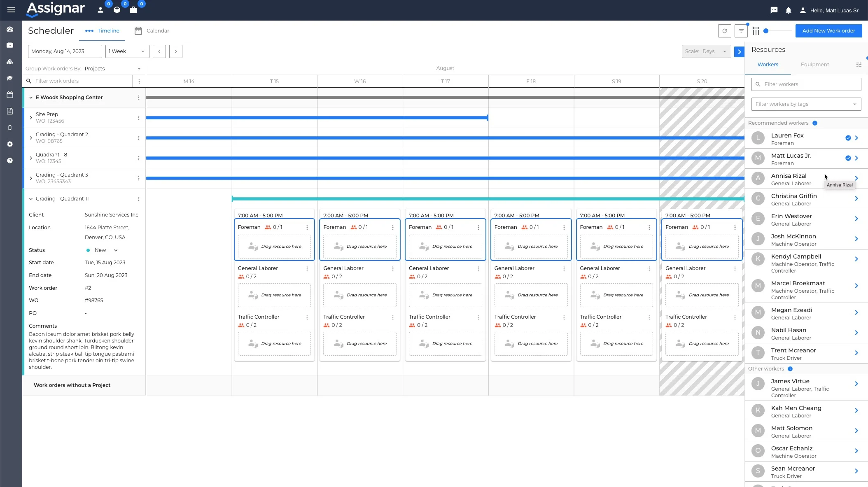Refresh the scheduler
This screenshot has height=487, width=868.
725,31
